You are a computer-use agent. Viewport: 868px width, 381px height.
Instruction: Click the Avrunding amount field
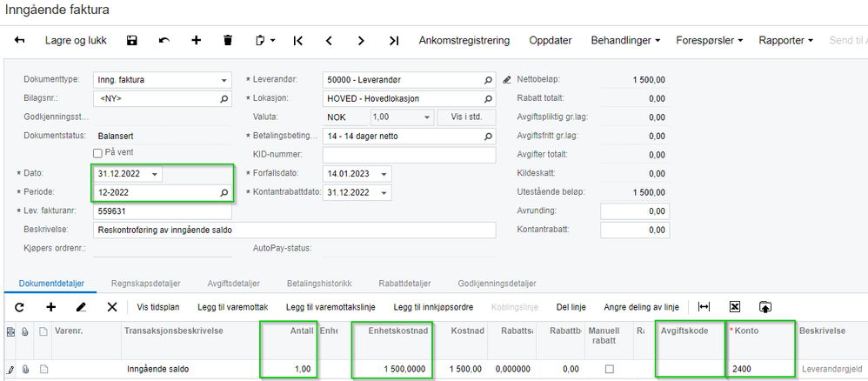(635, 211)
